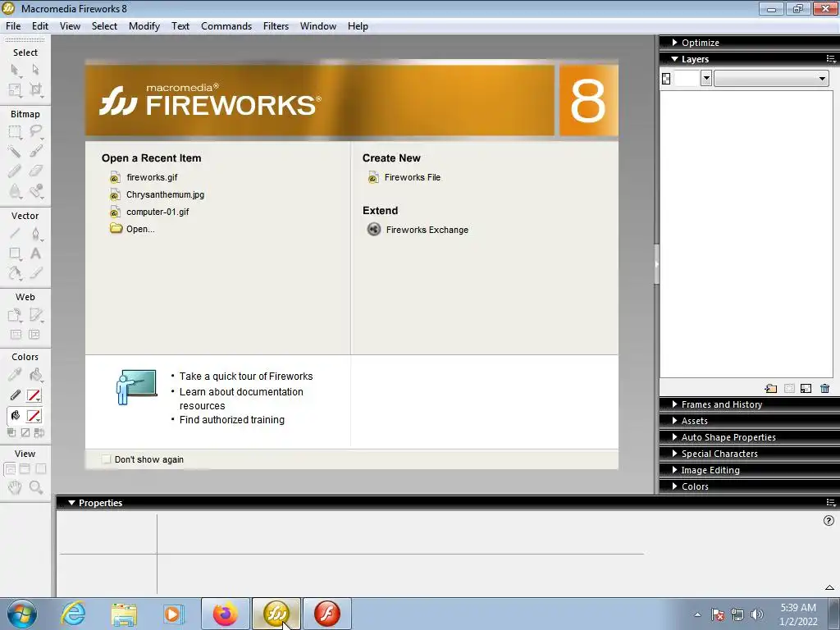Set default stroke and fill colors
Image resolution: width=840 pixels, height=630 pixels.
pyautogui.click(x=11, y=433)
